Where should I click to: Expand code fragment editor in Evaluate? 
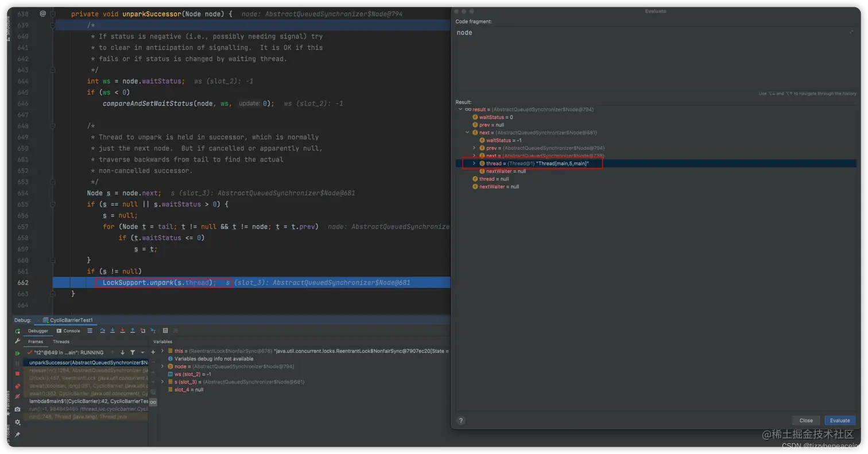851,32
